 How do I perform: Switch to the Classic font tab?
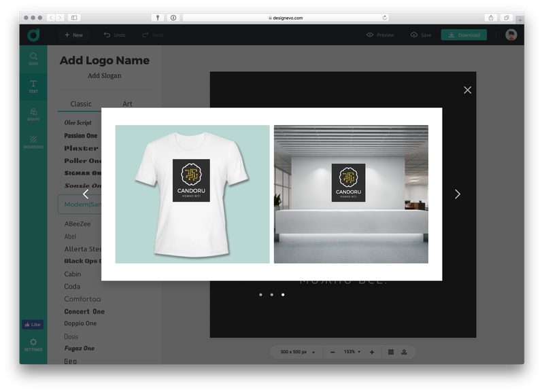click(x=81, y=104)
